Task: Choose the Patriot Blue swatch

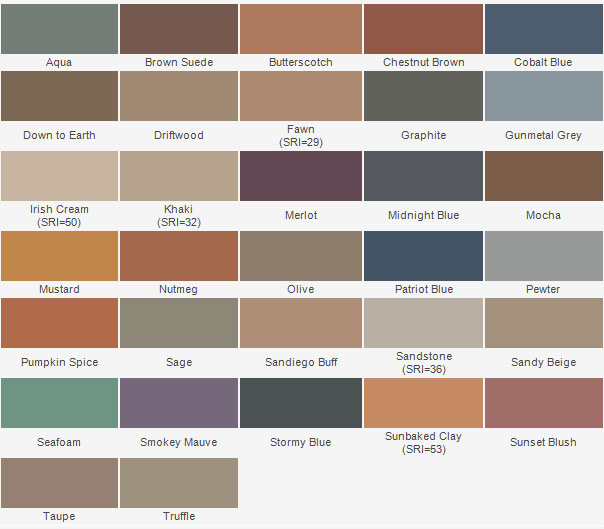Action: tap(423, 256)
